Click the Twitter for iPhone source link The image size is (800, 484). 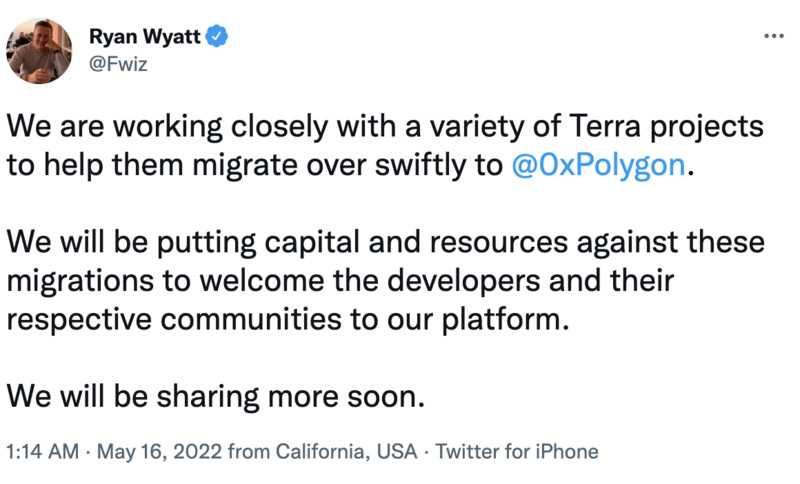tap(519, 452)
